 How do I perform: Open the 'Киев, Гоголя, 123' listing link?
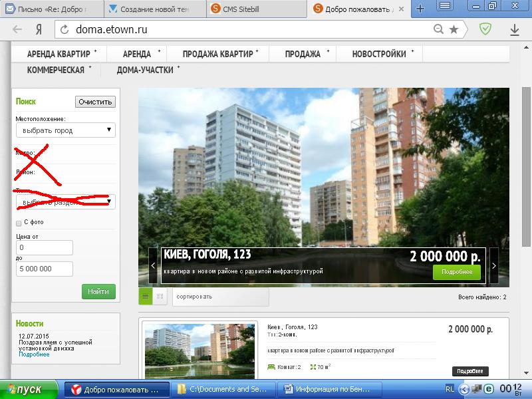click(293, 327)
